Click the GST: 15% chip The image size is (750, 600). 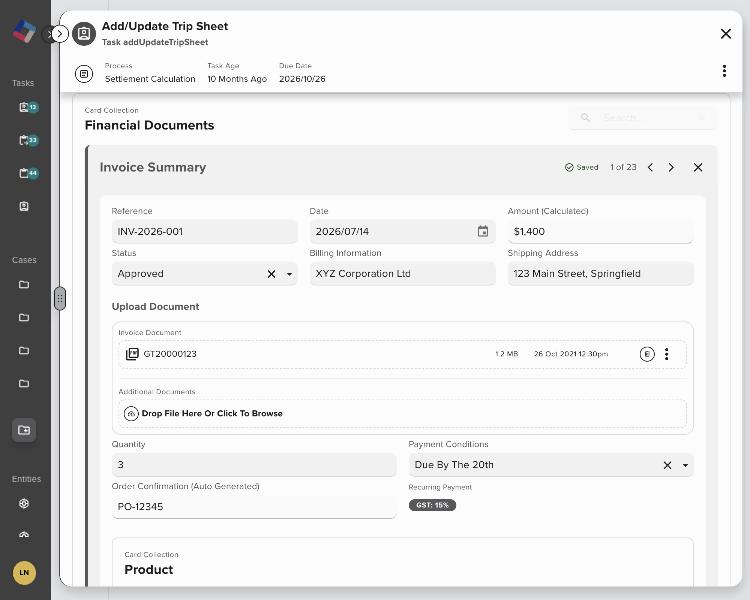pos(432,505)
